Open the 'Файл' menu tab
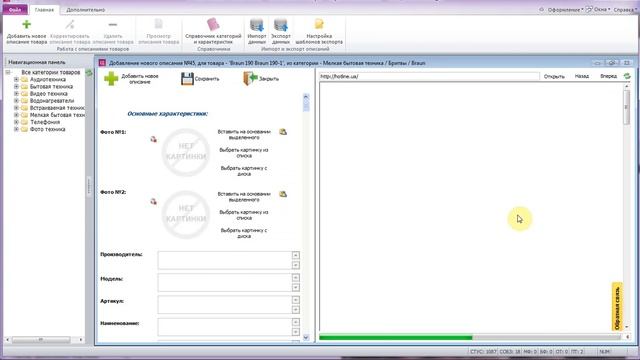640x360 pixels. 15,9
